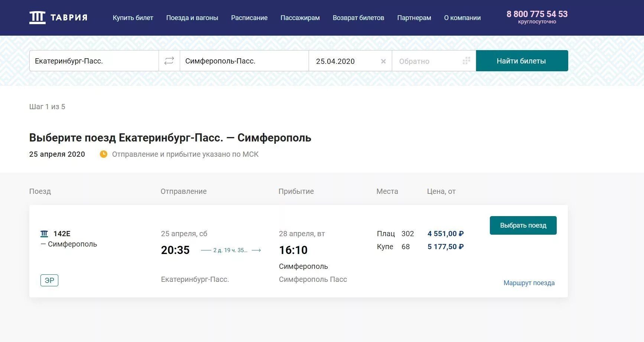This screenshot has height=342, width=644.
Task: Click the Шаг 1 из 5 step indicator
Action: tap(47, 107)
